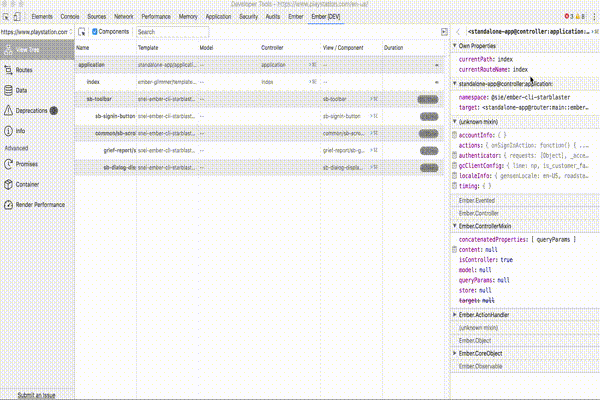
Task: Open the Promises section
Action: click(x=28, y=164)
